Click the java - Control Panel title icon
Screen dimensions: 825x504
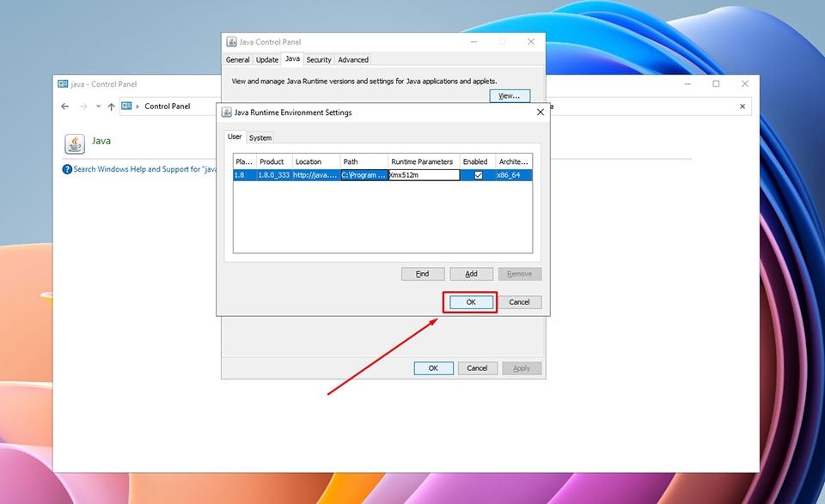click(x=63, y=83)
